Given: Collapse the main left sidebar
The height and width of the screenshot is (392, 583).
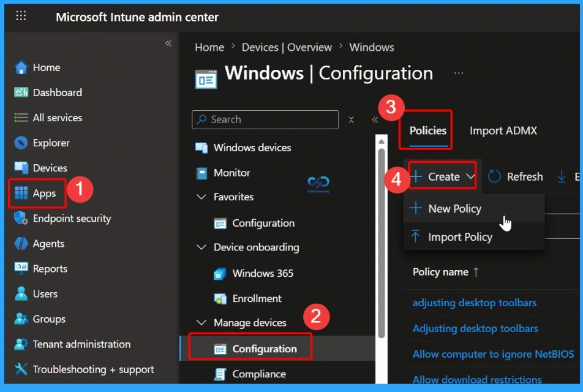Looking at the screenshot, I should tap(168, 43).
